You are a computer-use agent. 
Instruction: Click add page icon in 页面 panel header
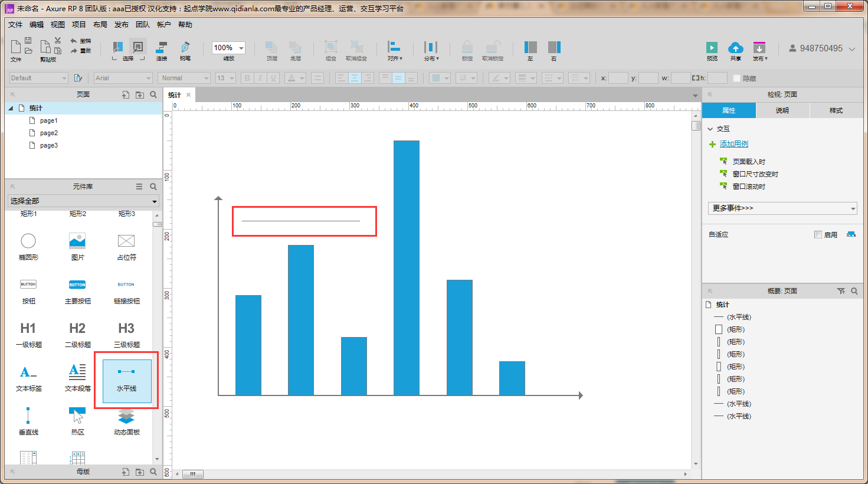tap(126, 94)
